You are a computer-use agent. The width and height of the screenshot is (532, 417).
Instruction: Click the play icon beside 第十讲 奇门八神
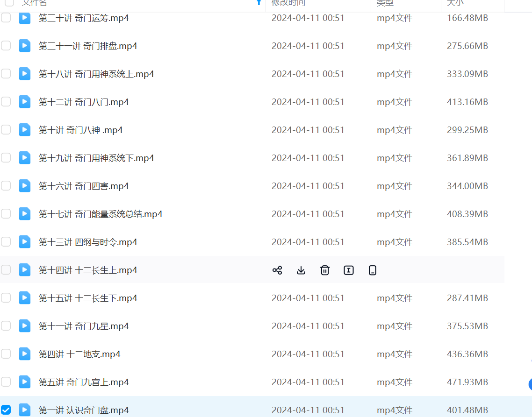(25, 130)
